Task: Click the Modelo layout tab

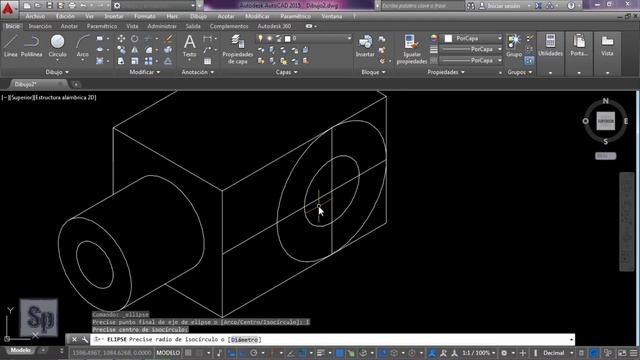Action: (20, 350)
